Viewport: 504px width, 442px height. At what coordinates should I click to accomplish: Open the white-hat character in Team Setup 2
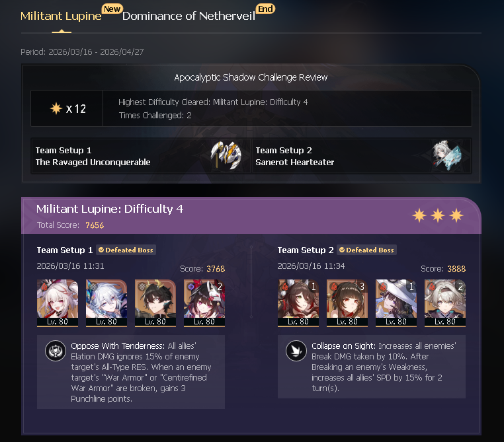(x=396, y=303)
